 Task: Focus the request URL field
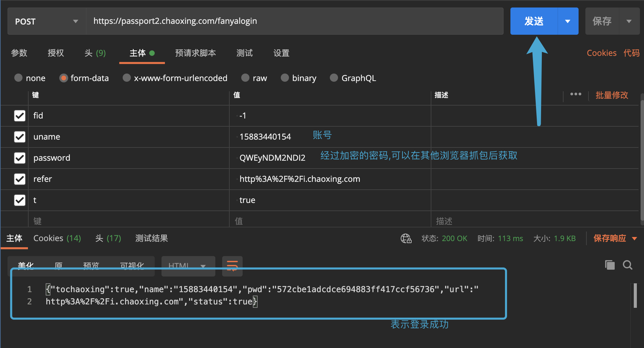pyautogui.click(x=295, y=21)
